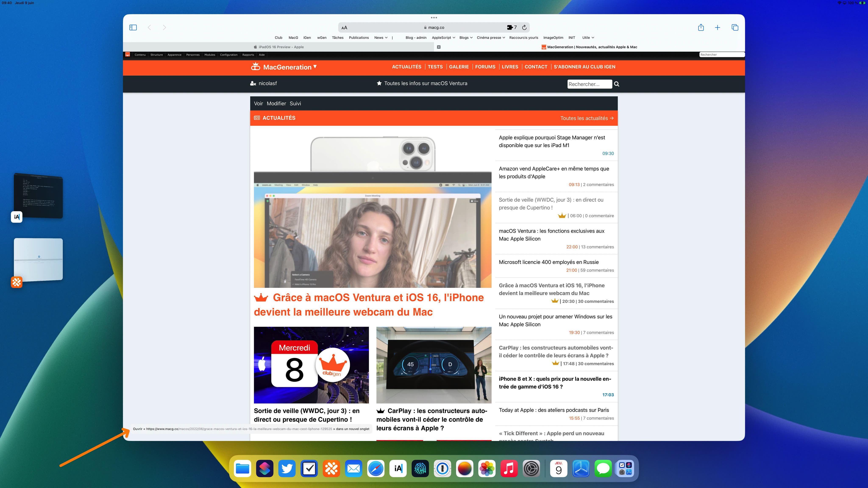Screen dimensions: 868x488
Task: Open Mail from the dock
Action: (353, 469)
